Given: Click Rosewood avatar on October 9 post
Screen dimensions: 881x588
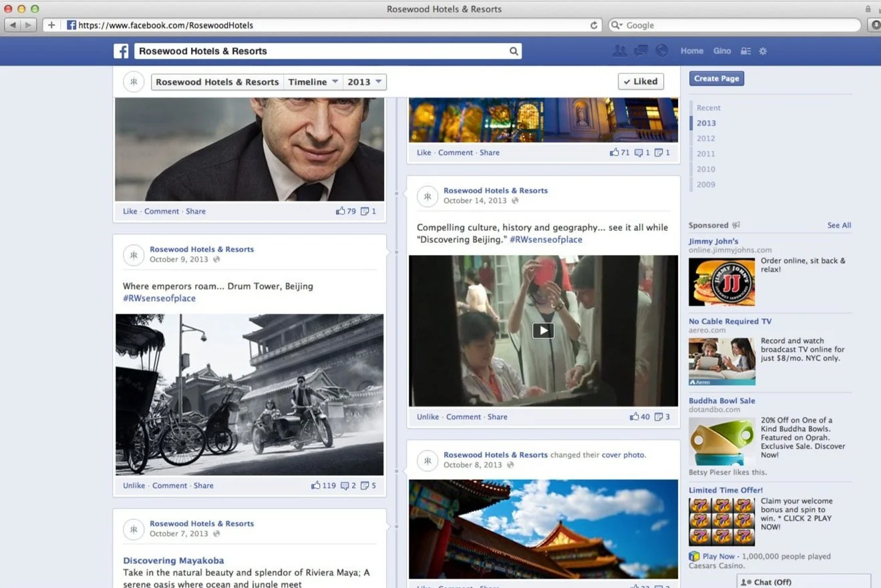Looking at the screenshot, I should pyautogui.click(x=134, y=255).
